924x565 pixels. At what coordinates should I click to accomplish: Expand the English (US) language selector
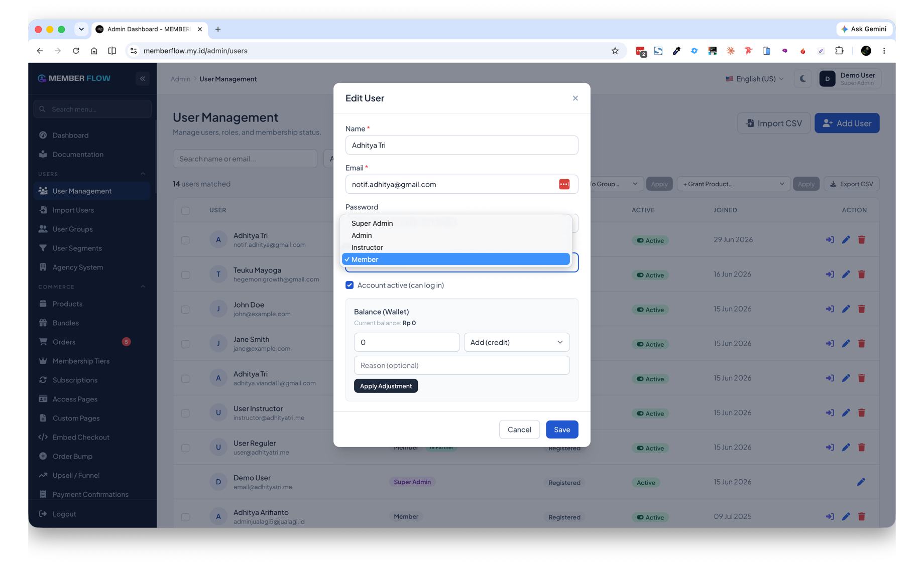point(754,79)
